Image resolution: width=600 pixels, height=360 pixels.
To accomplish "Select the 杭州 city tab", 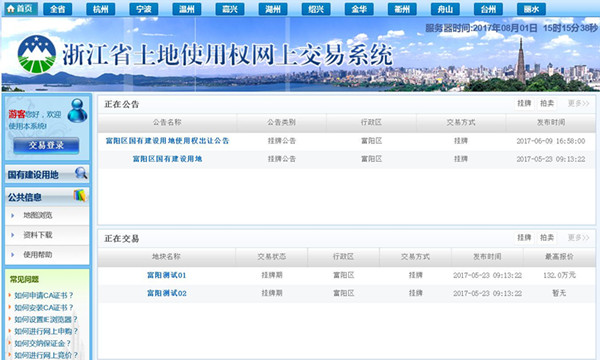I will pyautogui.click(x=101, y=9).
